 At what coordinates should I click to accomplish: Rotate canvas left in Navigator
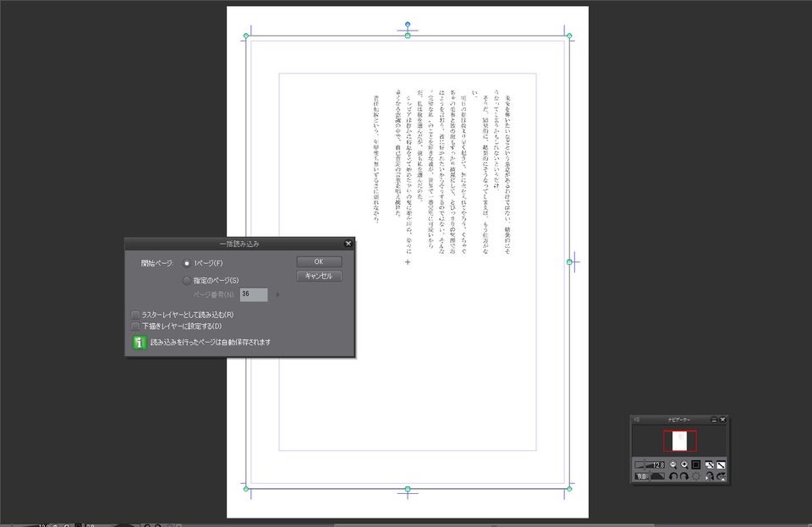pyautogui.click(x=672, y=477)
